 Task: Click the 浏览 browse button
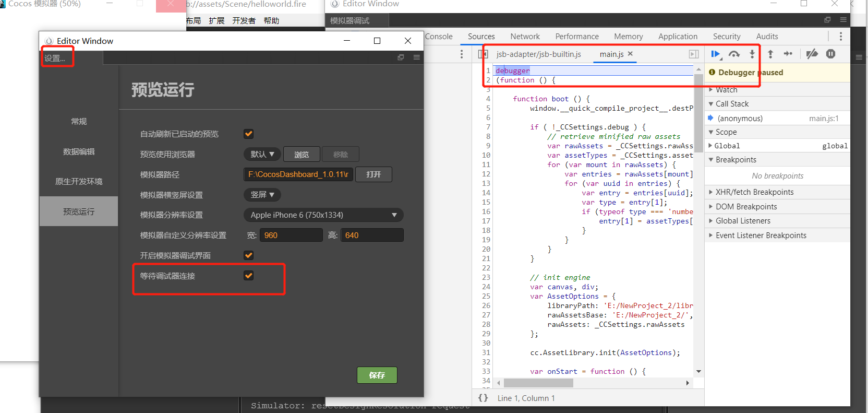pos(302,154)
